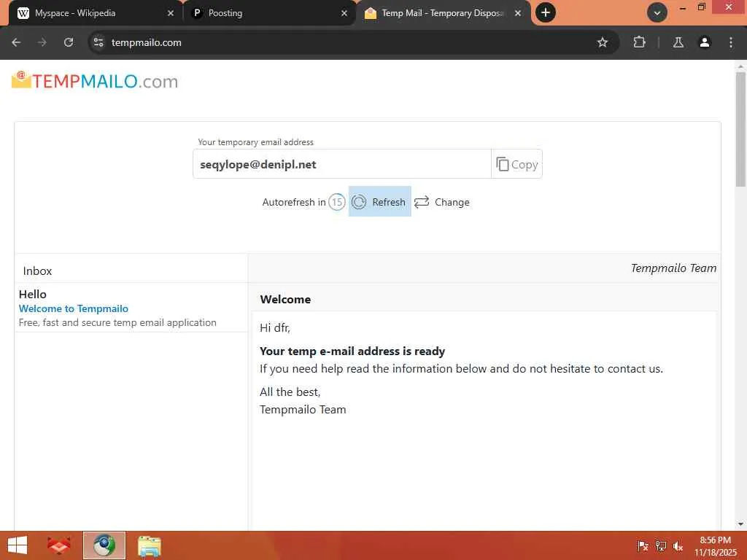Image resolution: width=747 pixels, height=560 pixels.
Task: Go forward in browser history
Action: 42,42
